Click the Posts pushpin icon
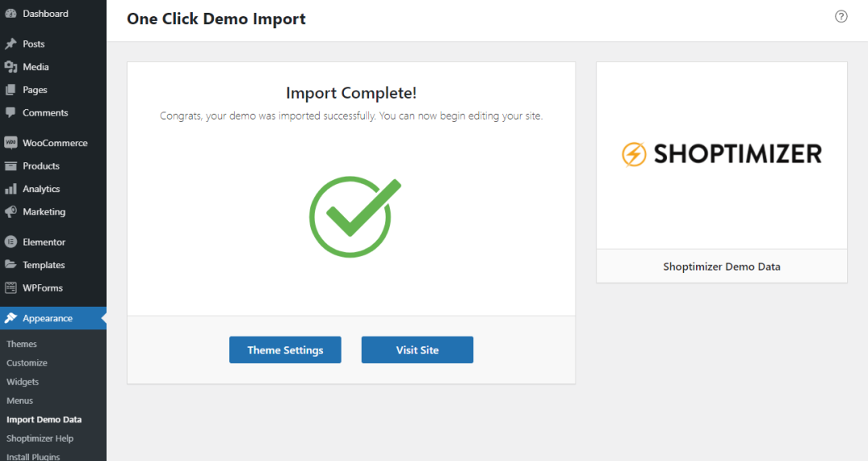Screen dimensions: 868x461 pyautogui.click(x=10, y=44)
